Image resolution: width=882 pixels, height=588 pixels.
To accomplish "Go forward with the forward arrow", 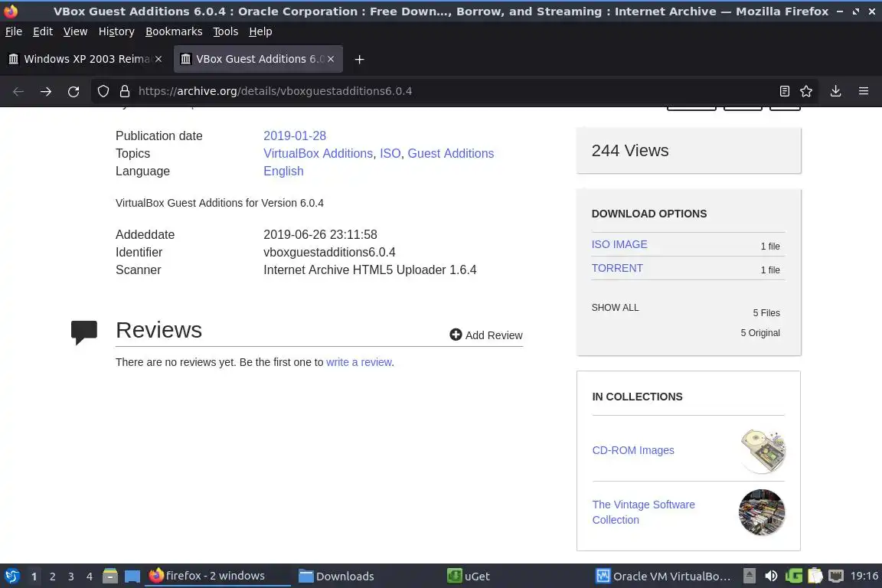I will point(46,91).
